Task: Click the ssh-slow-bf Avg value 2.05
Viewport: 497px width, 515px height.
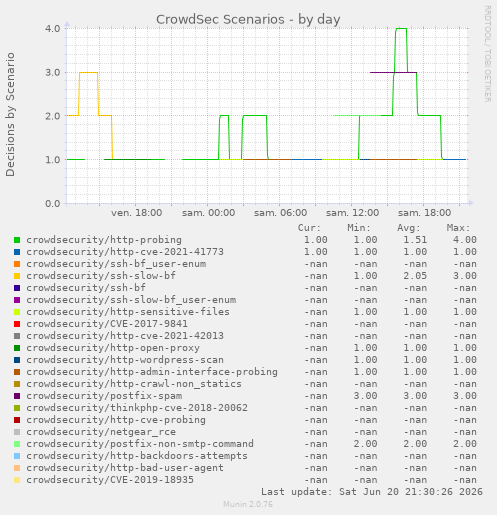Action: click(x=415, y=276)
